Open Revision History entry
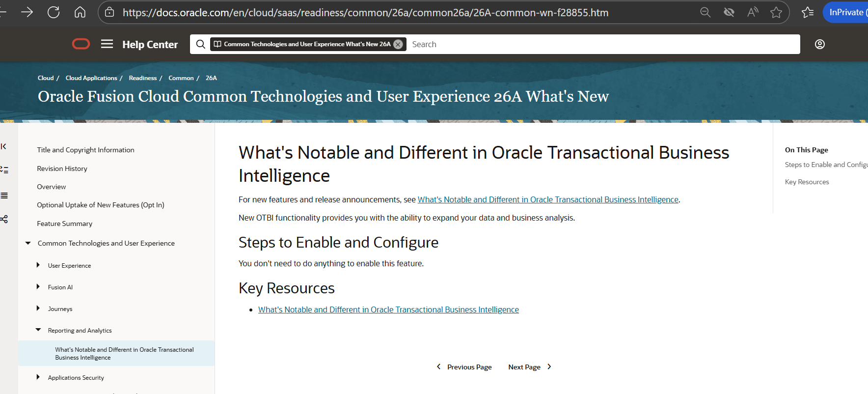The width and height of the screenshot is (868, 394). pyautogui.click(x=62, y=169)
